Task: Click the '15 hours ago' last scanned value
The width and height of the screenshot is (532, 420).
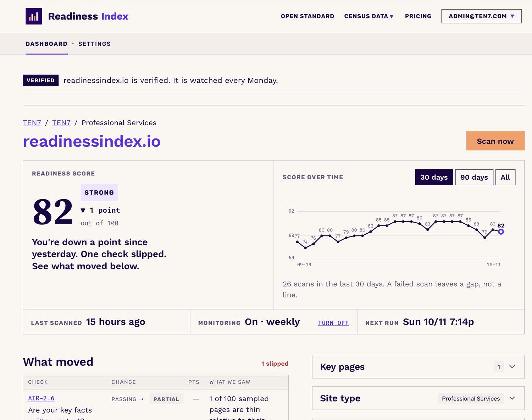Action: pos(116,322)
